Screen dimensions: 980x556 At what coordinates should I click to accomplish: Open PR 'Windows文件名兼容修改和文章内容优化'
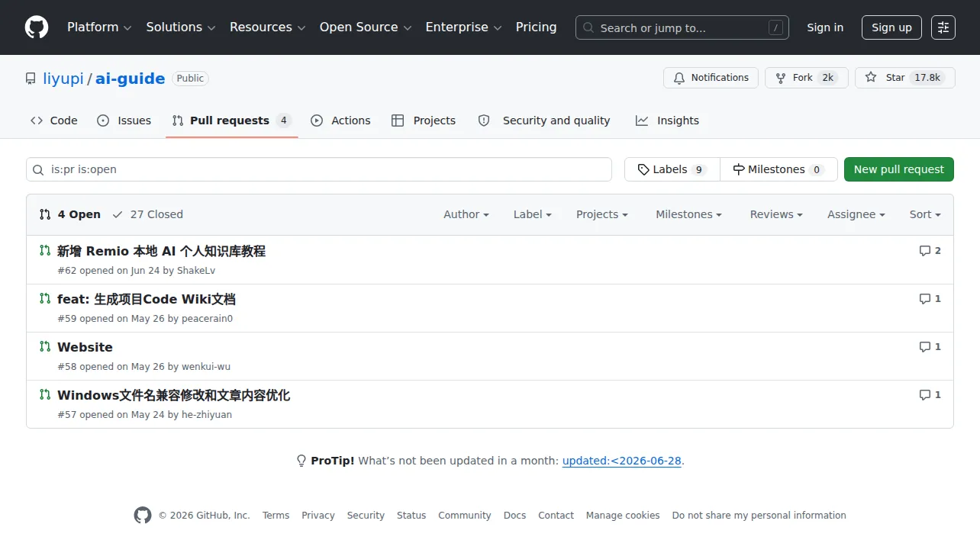[174, 395]
